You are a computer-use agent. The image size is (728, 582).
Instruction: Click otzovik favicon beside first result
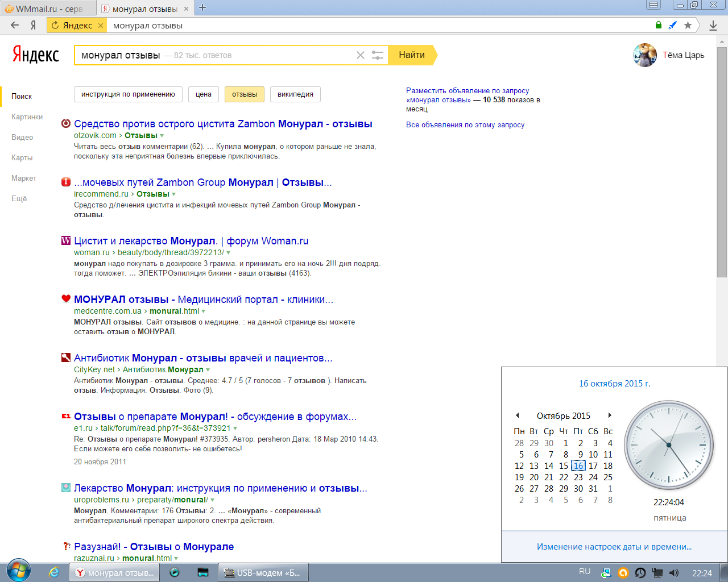point(66,123)
